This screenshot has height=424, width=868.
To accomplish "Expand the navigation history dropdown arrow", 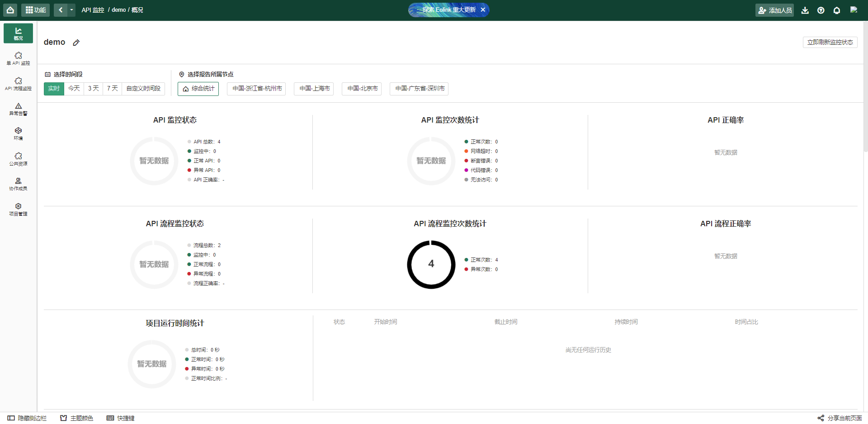I will point(71,10).
